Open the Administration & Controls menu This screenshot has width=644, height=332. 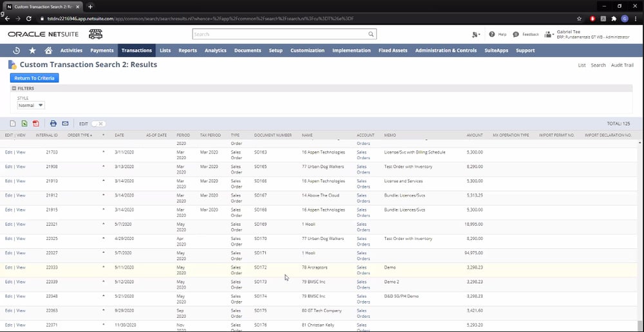point(446,50)
